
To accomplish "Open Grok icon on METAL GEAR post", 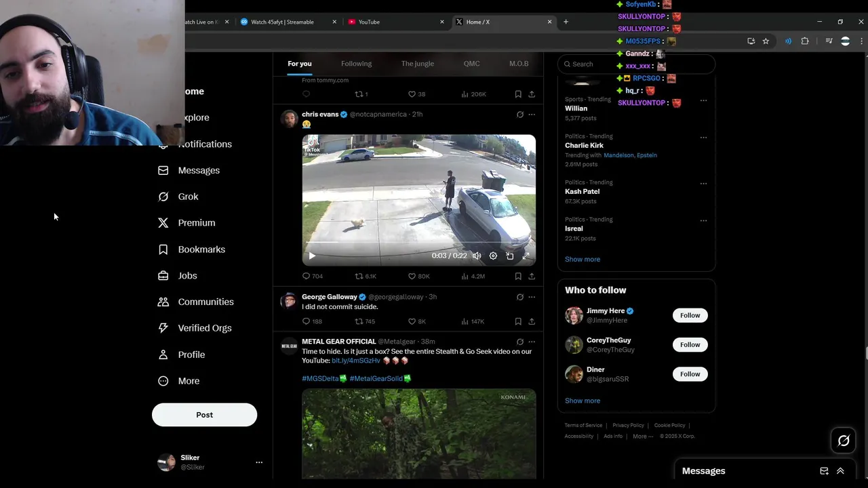I will click(x=520, y=342).
